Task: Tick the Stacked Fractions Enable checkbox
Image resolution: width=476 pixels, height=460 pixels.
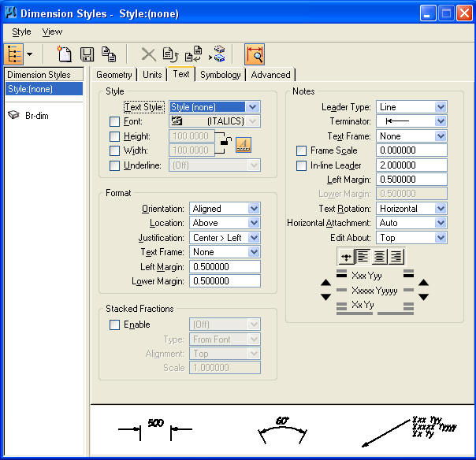Action: tap(115, 325)
